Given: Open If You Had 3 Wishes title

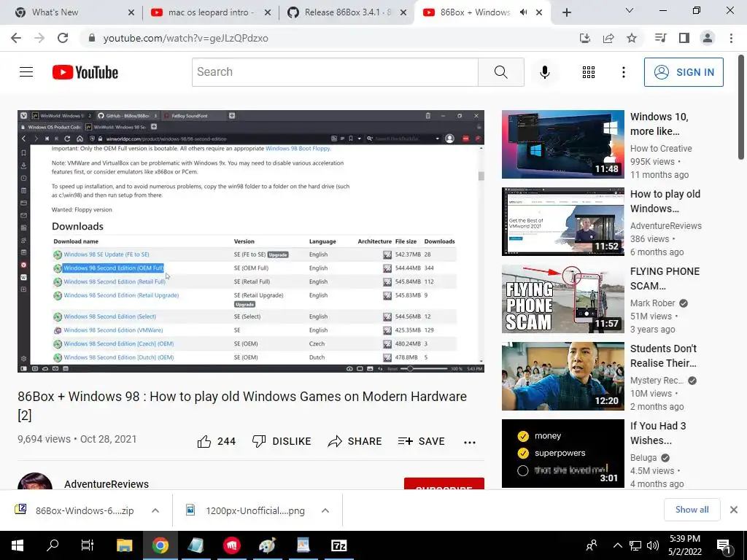Looking at the screenshot, I should click(658, 433).
